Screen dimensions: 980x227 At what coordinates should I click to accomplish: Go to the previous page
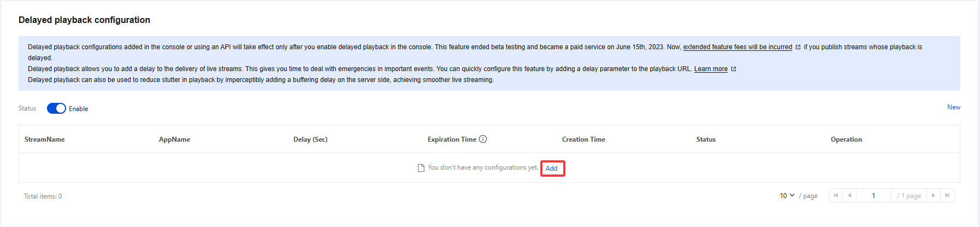pos(849,195)
